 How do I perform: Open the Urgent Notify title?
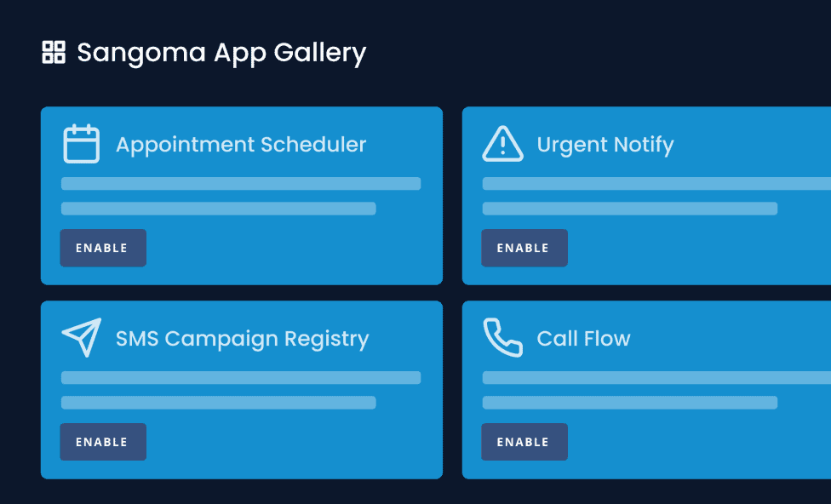pyautogui.click(x=605, y=145)
